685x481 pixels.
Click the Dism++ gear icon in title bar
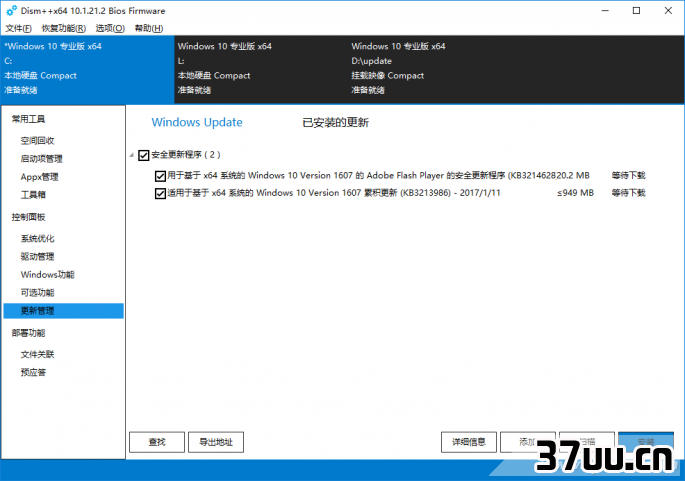click(x=11, y=10)
